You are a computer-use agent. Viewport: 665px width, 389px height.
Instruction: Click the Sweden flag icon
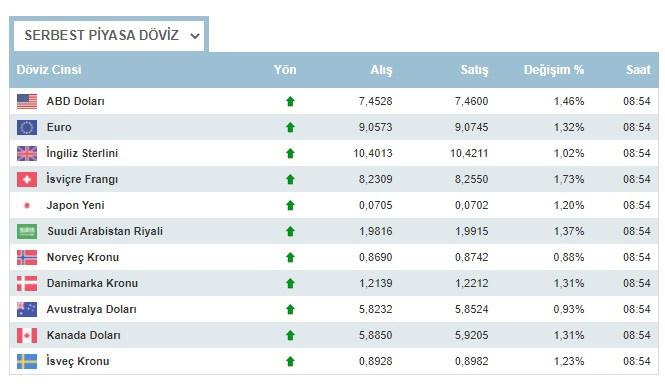coord(27,361)
